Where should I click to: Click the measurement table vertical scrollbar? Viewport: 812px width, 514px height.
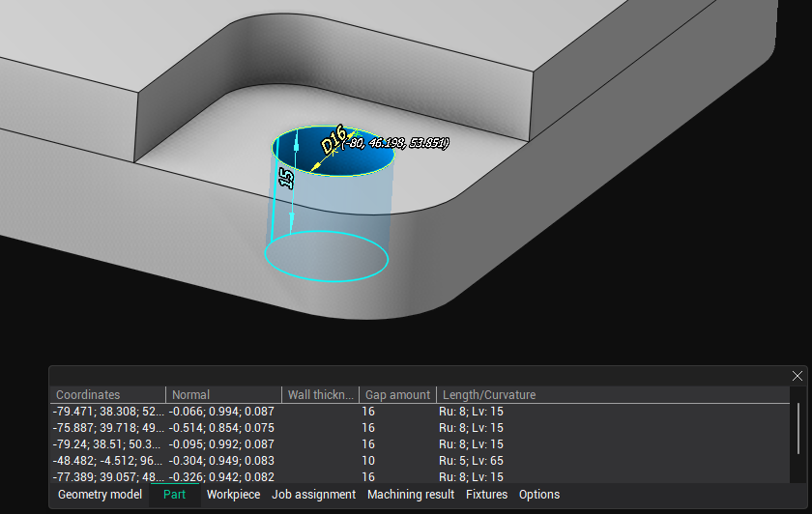pos(797,430)
